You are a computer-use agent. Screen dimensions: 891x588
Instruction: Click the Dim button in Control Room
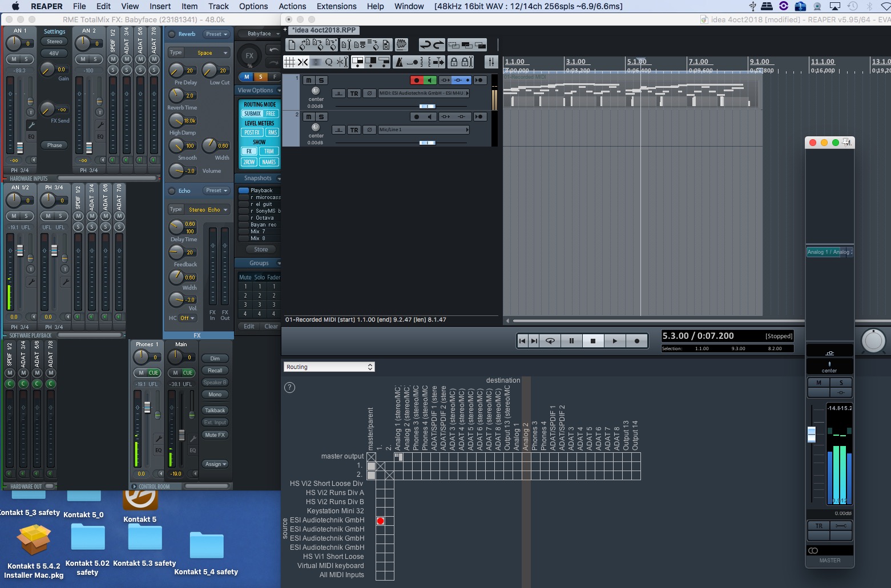[215, 359]
